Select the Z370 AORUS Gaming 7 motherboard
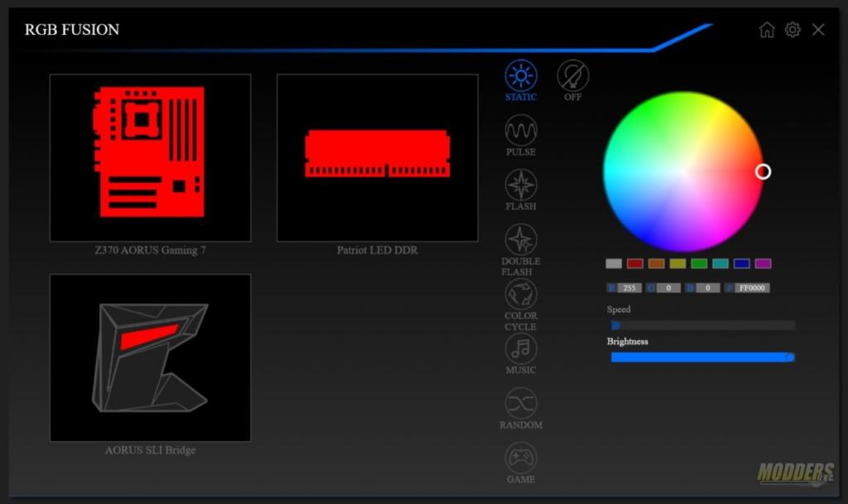The width and height of the screenshot is (848, 504). point(150,157)
